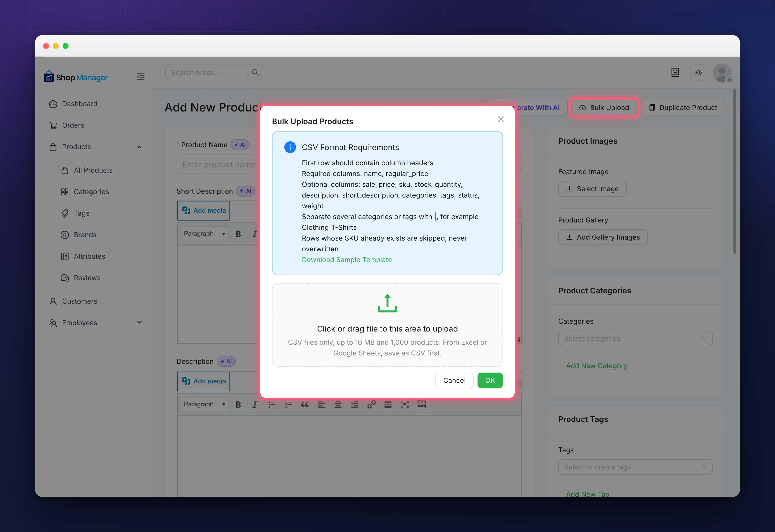Close the Bulk Upload Products dialog
The image size is (775, 532).
coord(501,119)
